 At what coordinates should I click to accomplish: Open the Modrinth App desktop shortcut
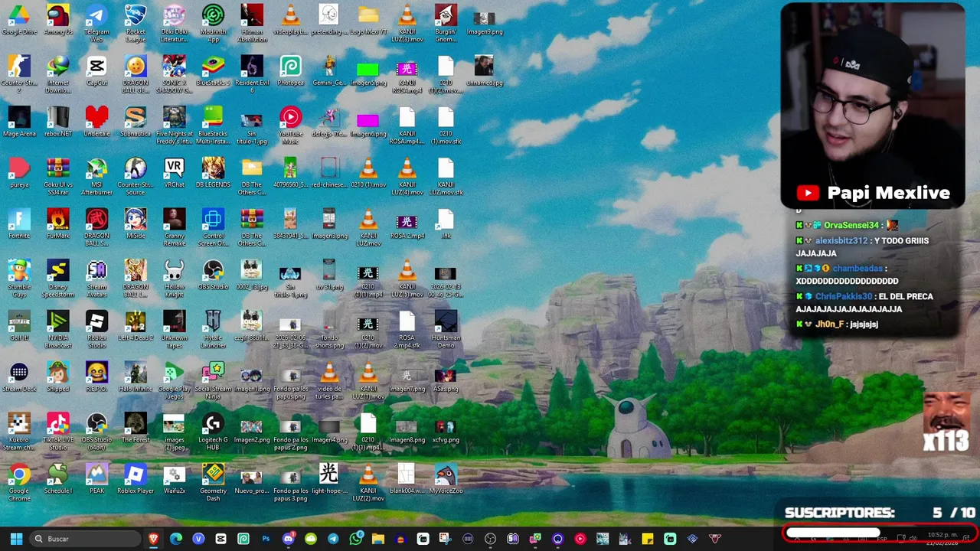pos(213,23)
